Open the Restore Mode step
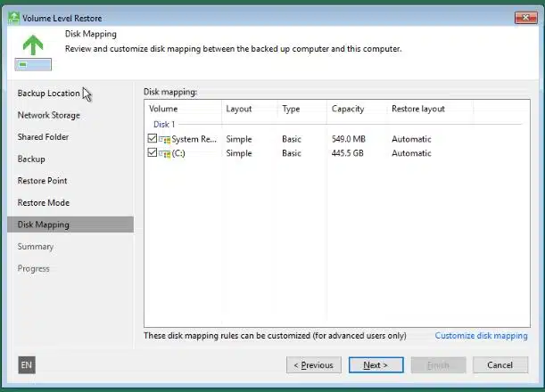Screen dimensions: 545x392 tap(44, 203)
